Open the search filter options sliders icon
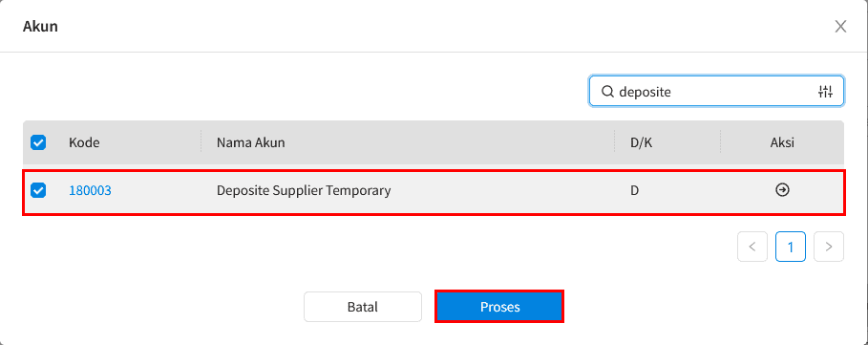The height and width of the screenshot is (345, 868). (825, 92)
